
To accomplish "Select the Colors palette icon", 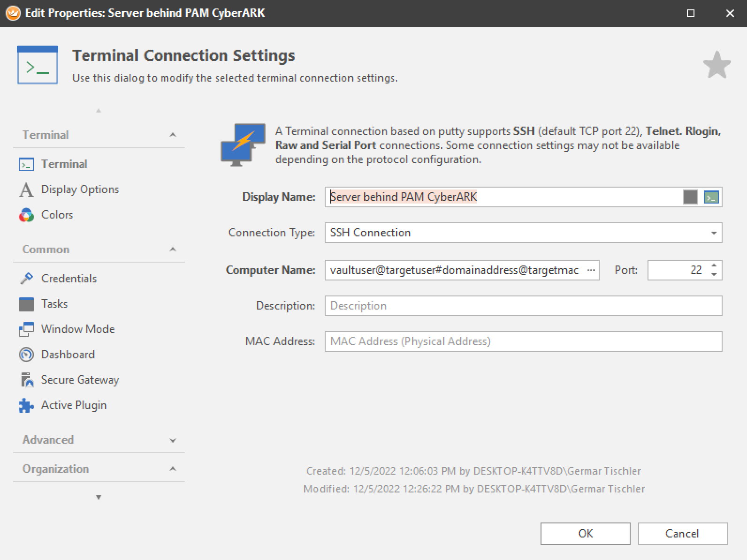I will point(26,215).
